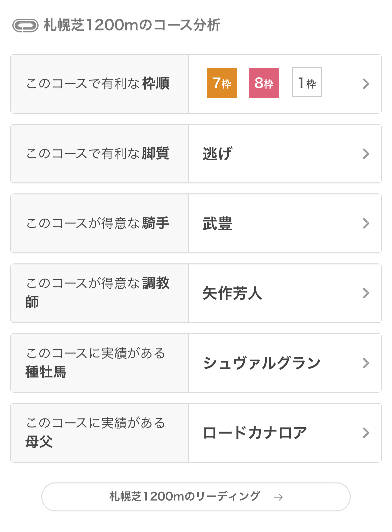392x532 pixels.
Task: Select the pink 8枠 badge
Action: click(264, 83)
